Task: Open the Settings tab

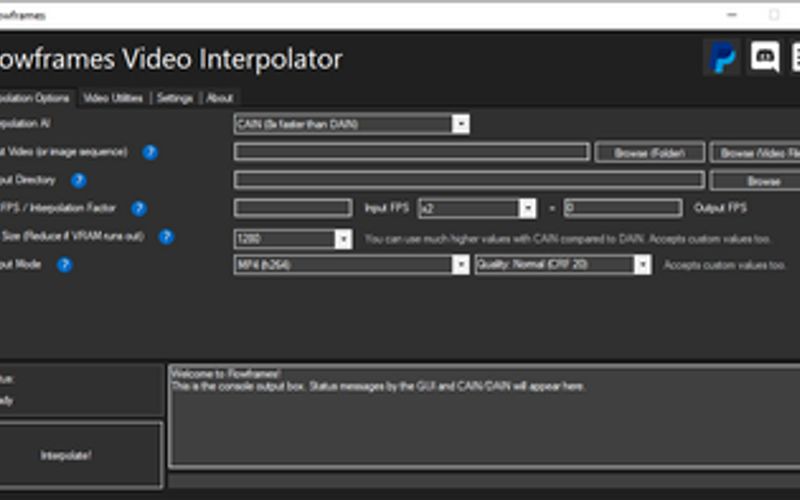Action: [175, 98]
